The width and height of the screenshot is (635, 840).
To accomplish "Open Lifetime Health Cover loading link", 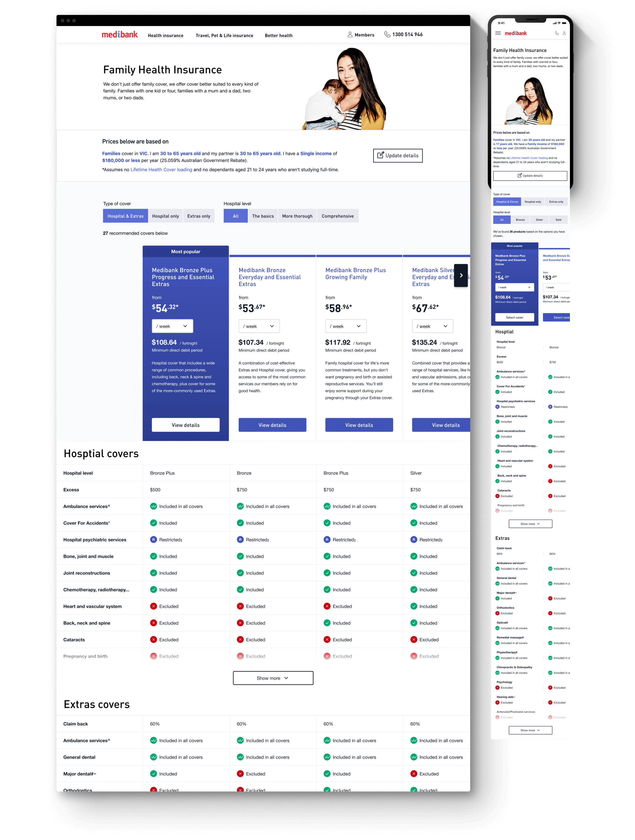I will click(161, 170).
